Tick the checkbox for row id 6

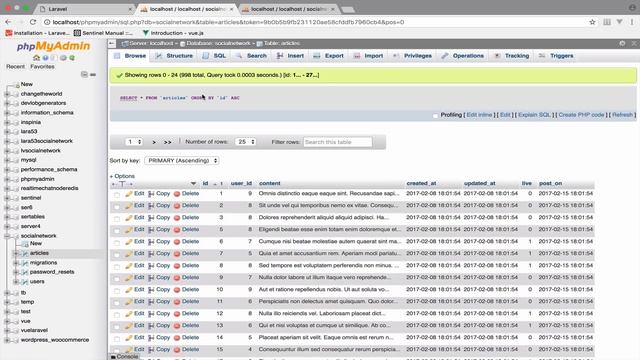[x=117, y=242]
